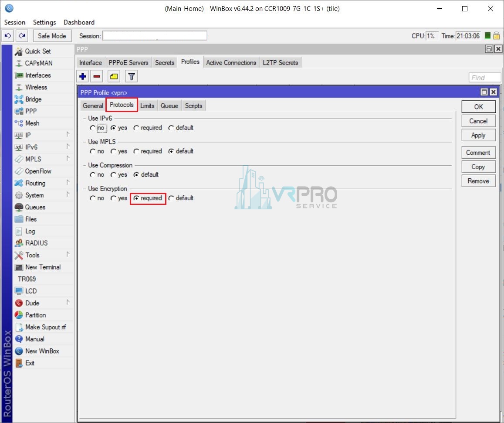This screenshot has width=504, height=423.
Task: Select 'no' for Use MPLS
Action: click(x=93, y=151)
